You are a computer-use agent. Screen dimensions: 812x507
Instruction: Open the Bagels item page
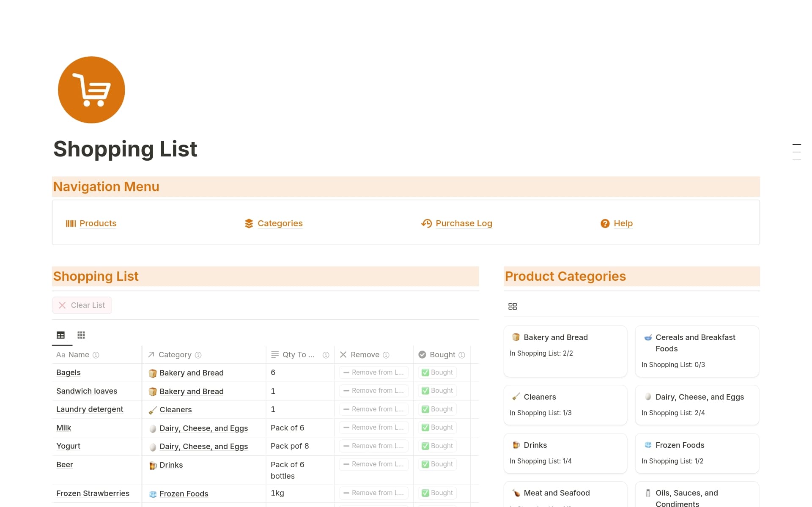pyautogui.click(x=68, y=373)
